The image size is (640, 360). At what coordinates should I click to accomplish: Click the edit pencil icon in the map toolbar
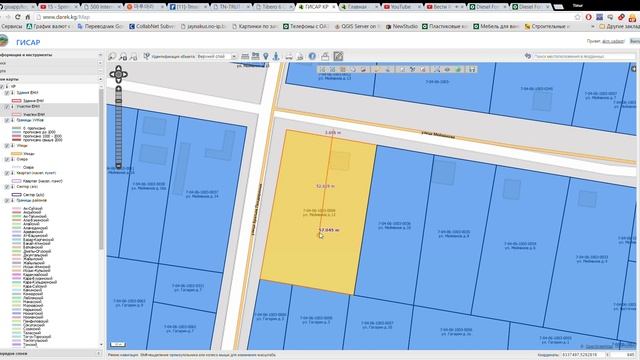pos(338,56)
